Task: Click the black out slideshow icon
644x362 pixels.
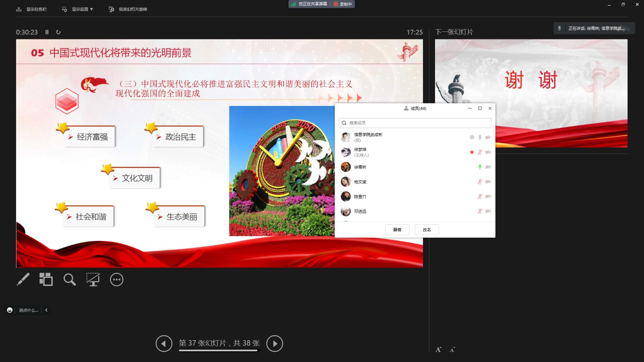Action: click(x=93, y=279)
